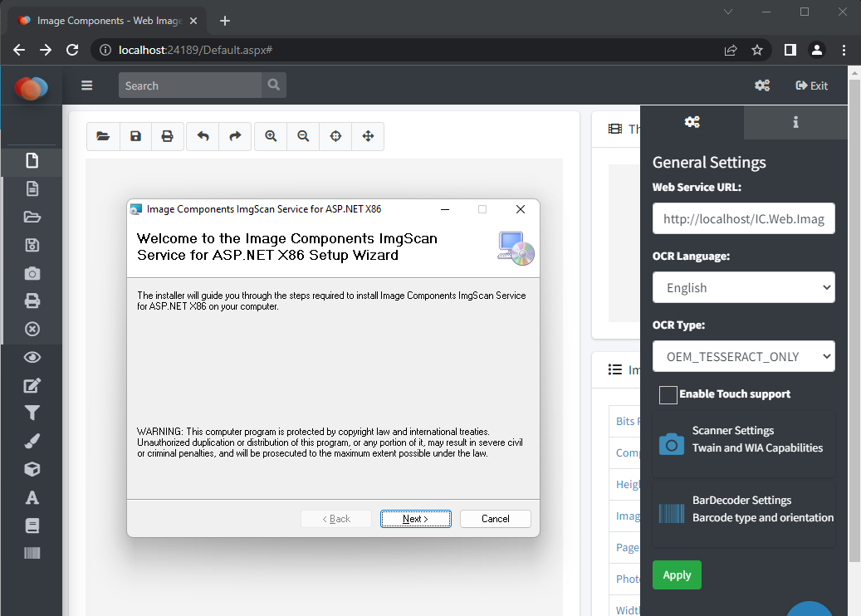
Task: Enable Touch support checkbox
Action: tap(668, 394)
